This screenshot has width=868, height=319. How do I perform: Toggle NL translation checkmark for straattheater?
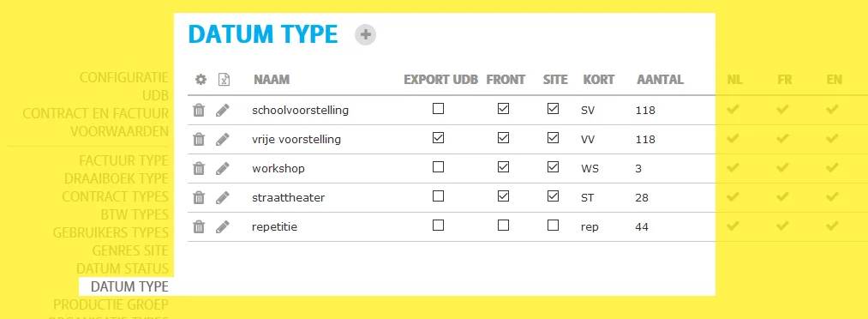coord(733,196)
